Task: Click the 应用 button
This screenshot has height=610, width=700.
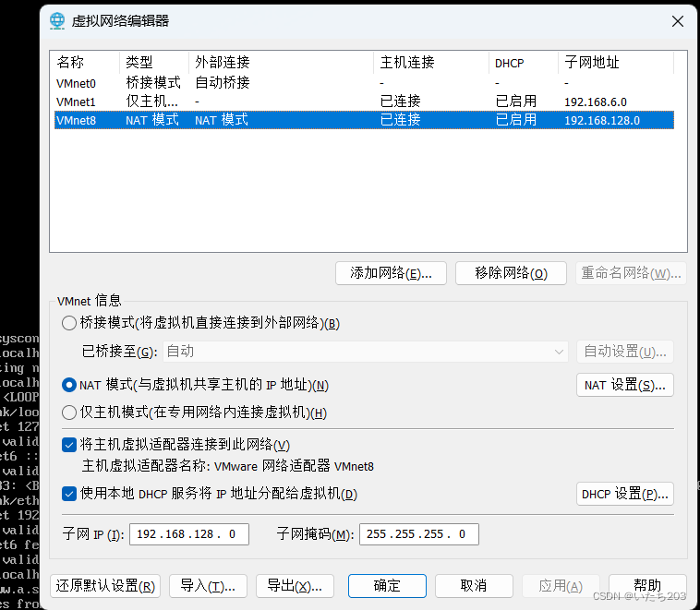Action: coord(561,585)
